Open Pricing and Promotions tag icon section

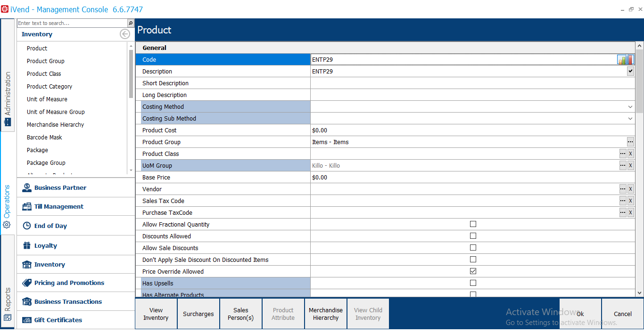27,283
